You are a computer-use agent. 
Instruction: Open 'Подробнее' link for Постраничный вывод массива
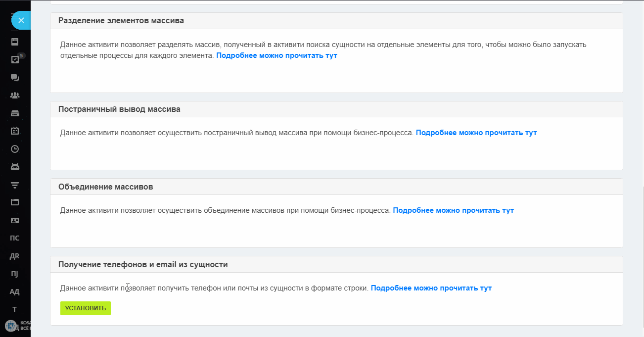pos(476,133)
